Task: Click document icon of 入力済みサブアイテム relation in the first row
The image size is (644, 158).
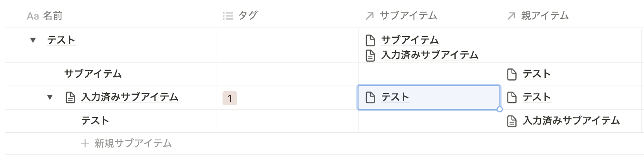Action: coord(370,55)
